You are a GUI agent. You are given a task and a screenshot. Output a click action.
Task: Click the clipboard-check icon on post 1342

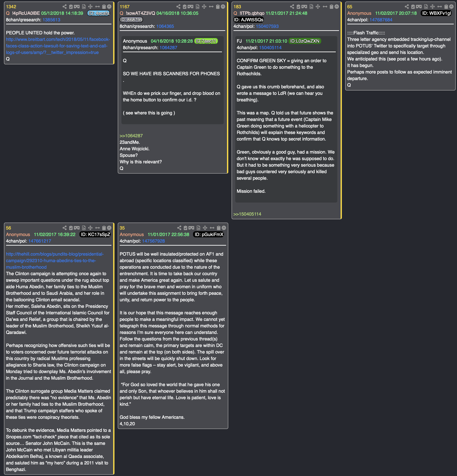coord(71,7)
